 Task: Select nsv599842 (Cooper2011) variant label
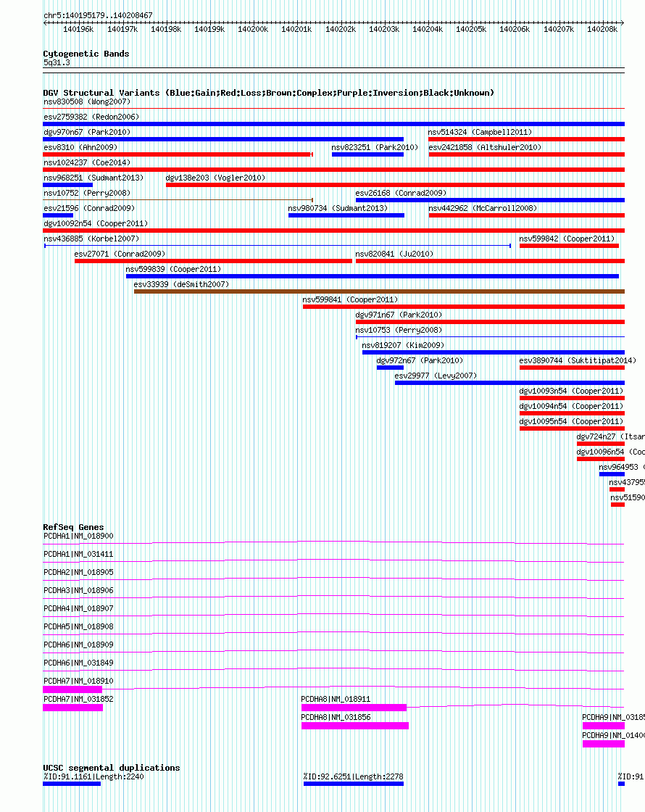tap(567, 239)
